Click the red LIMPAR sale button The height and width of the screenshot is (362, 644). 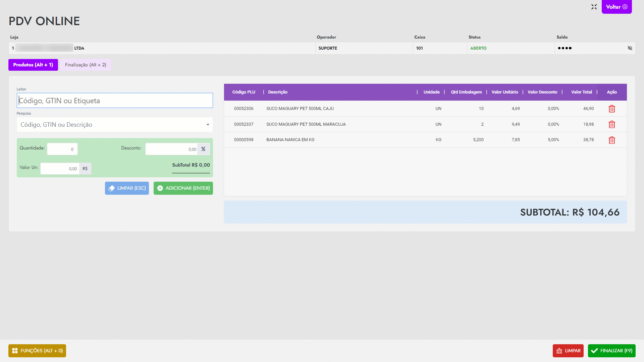[568, 351]
